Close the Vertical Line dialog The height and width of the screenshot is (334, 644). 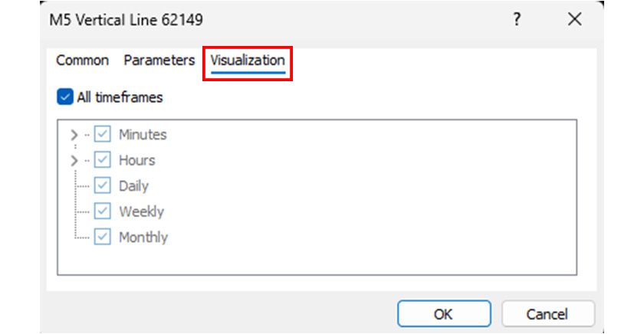point(574,20)
